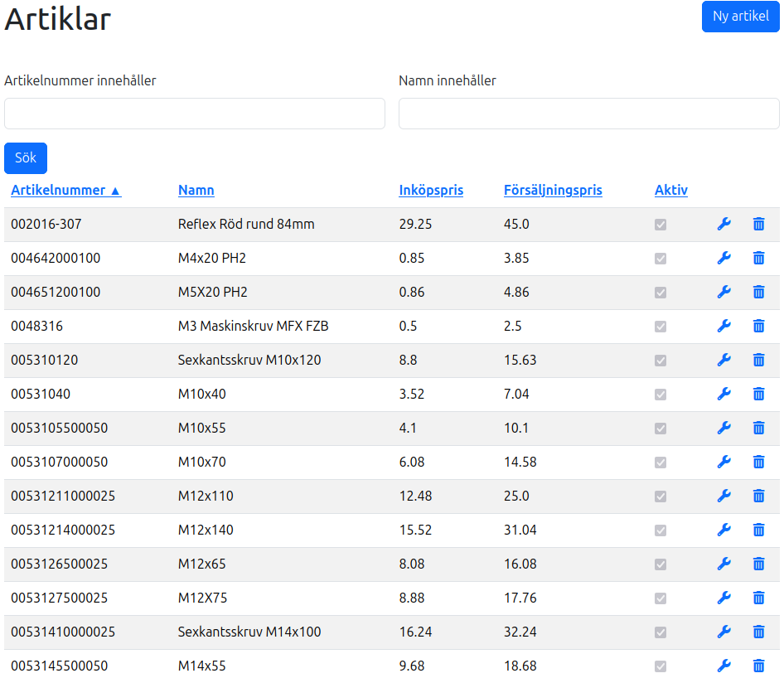
Task: Open edit wrench for M10x55
Action: pyautogui.click(x=724, y=428)
